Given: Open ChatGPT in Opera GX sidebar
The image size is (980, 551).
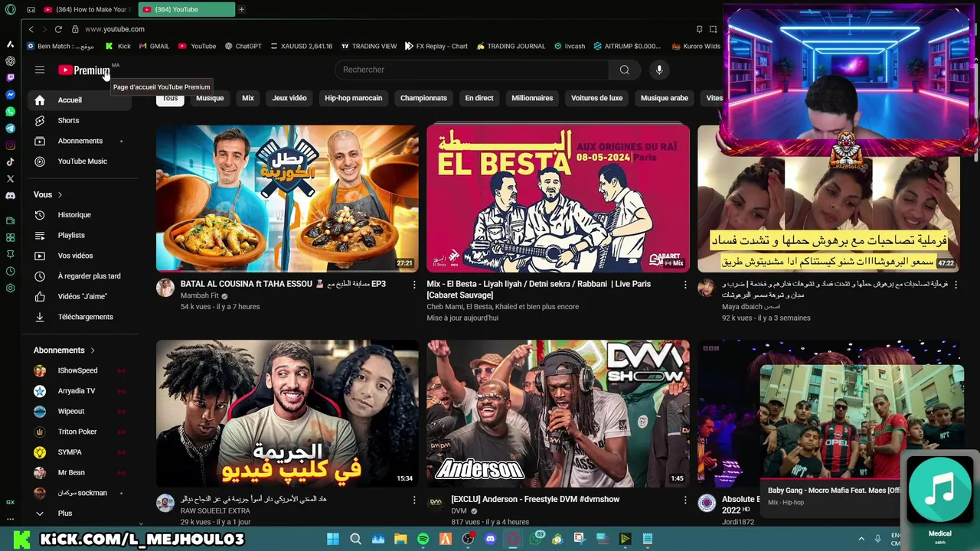Looking at the screenshot, I should coord(10,60).
